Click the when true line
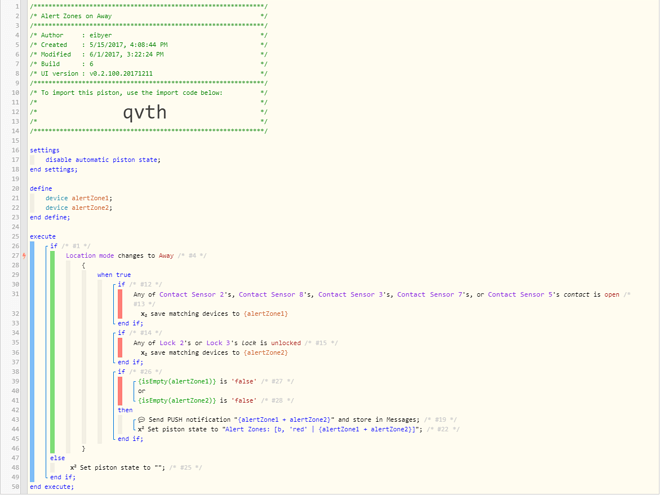This screenshot has height=499, width=664. tap(114, 275)
